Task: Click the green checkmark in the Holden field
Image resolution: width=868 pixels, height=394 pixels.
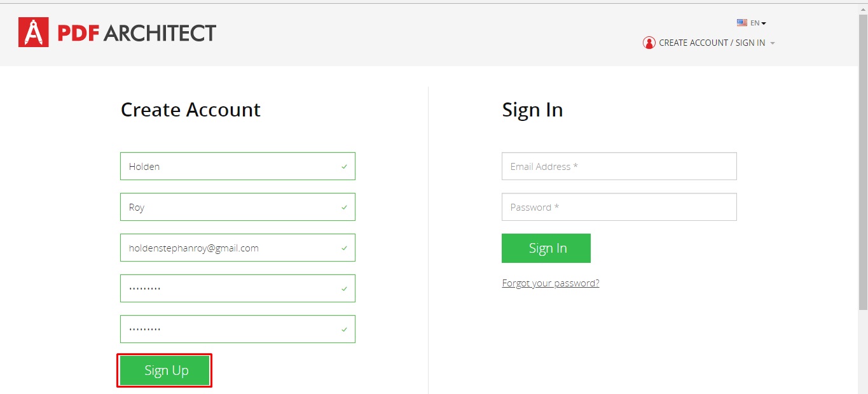Action: point(344,167)
